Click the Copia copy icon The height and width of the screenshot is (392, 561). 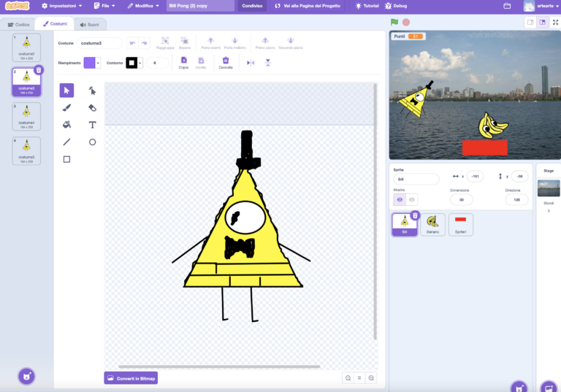(183, 60)
